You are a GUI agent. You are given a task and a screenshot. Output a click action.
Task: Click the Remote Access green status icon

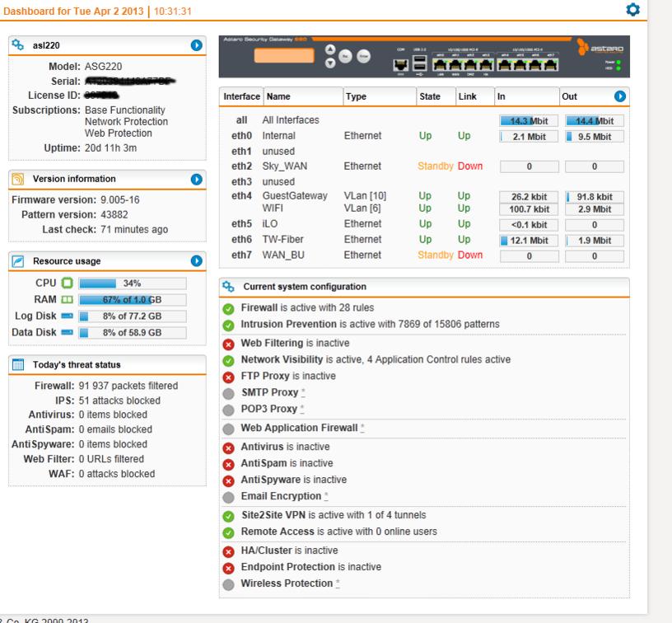(x=228, y=532)
